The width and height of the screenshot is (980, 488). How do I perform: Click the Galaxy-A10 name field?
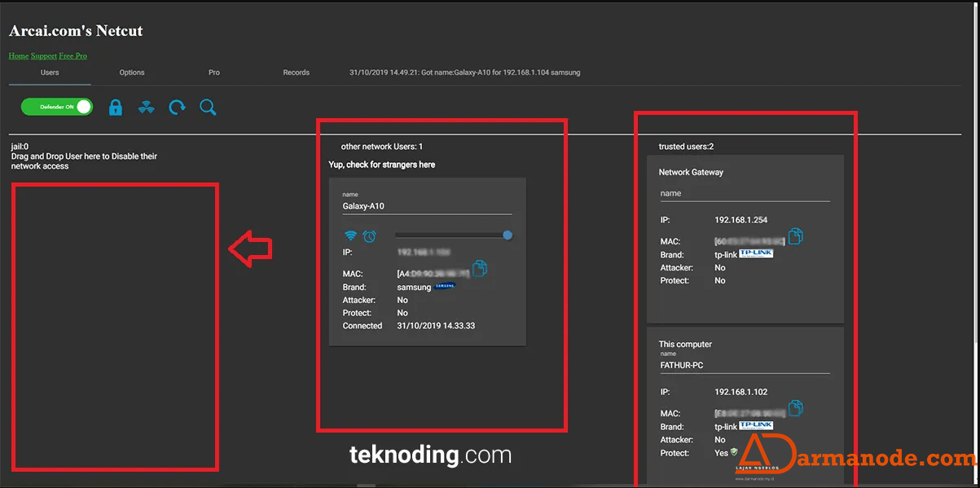coord(427,206)
